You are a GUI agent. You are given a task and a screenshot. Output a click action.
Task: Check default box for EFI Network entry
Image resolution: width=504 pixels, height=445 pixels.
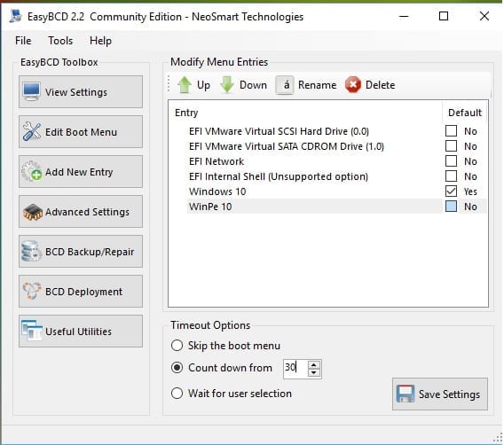click(451, 161)
